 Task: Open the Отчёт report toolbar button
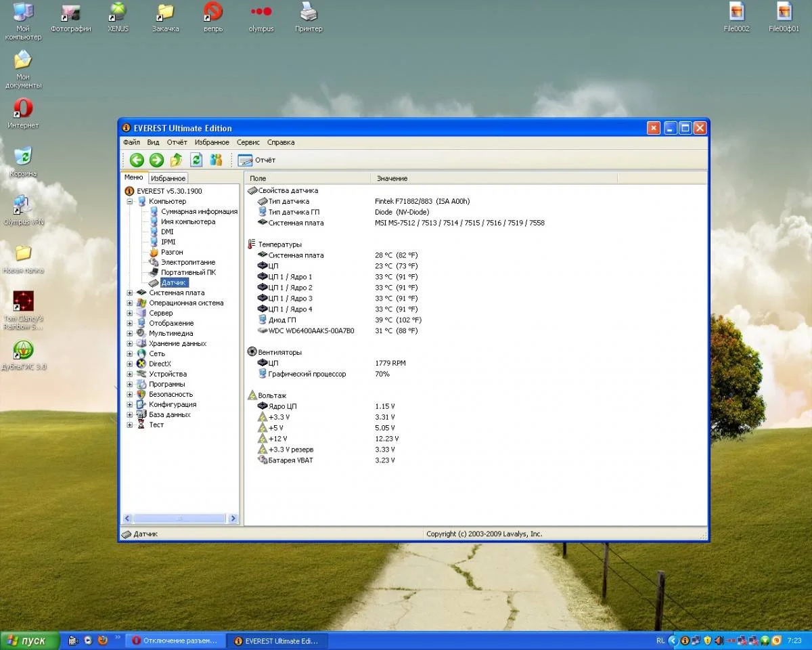pos(256,160)
